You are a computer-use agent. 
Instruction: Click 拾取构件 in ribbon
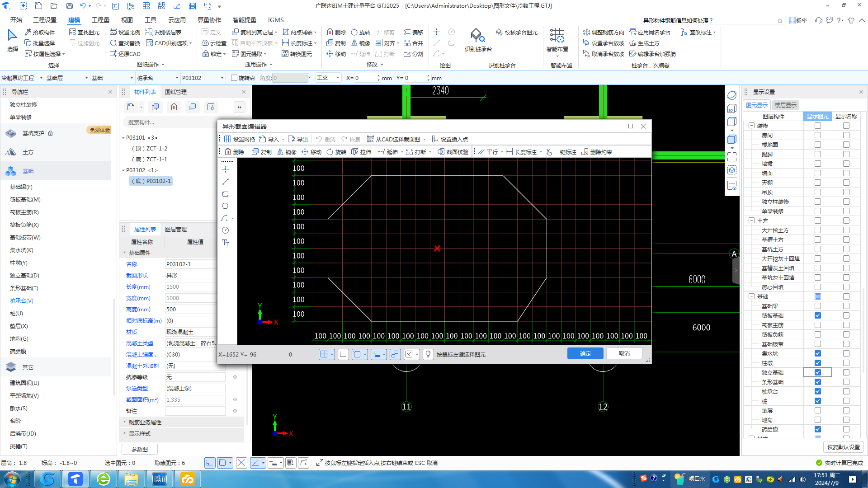pyautogui.click(x=40, y=32)
